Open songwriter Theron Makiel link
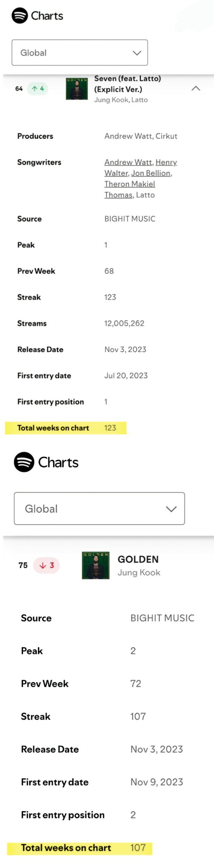The height and width of the screenshot is (868, 214). pos(130,184)
